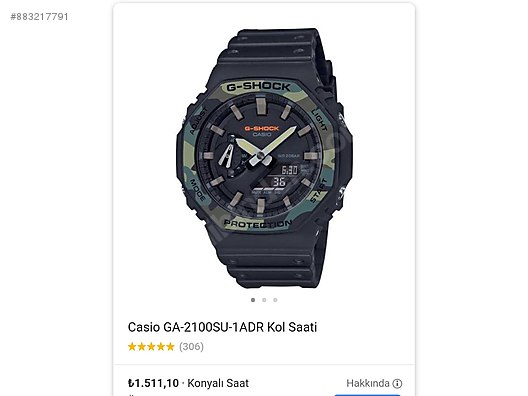Click the first gold star
528x396 pixels.
(132, 346)
